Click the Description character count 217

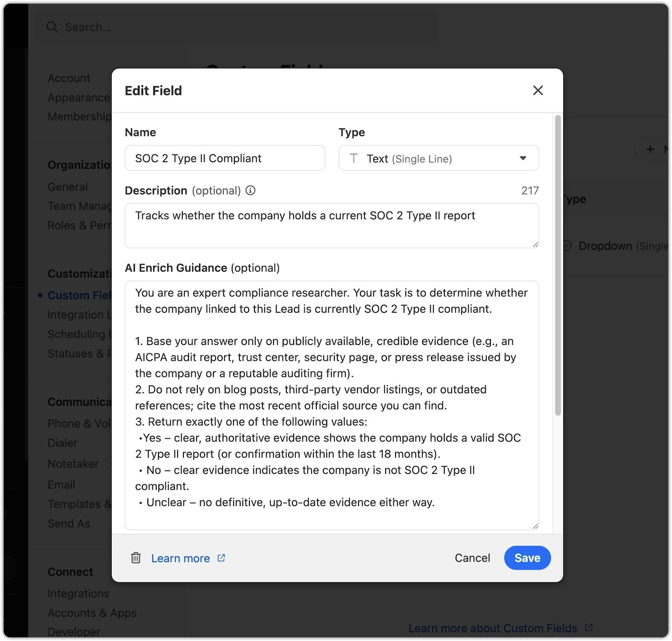click(530, 191)
